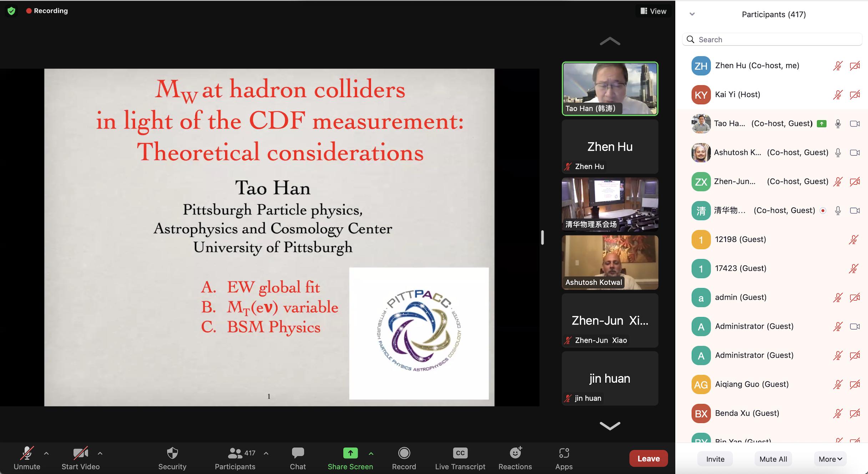Open the Security shield icon
The height and width of the screenshot is (474, 868).
click(172, 453)
